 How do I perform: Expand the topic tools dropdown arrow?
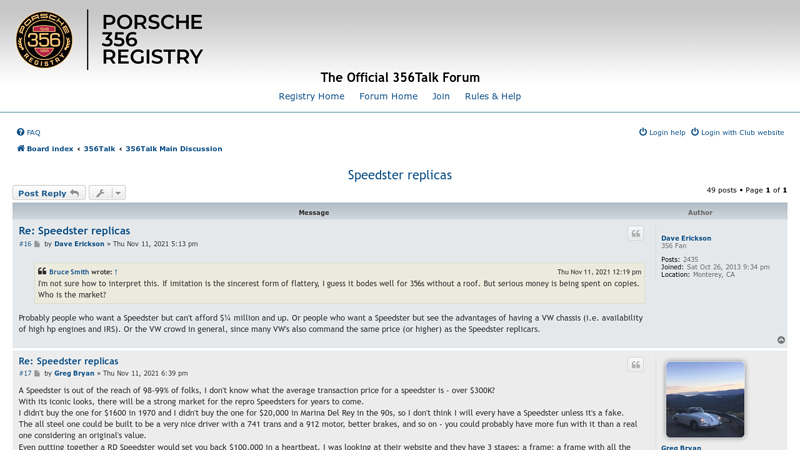tap(118, 193)
